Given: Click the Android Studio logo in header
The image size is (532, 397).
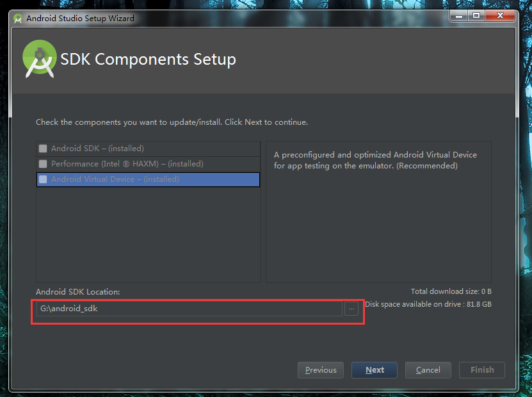Looking at the screenshot, I should [39, 59].
